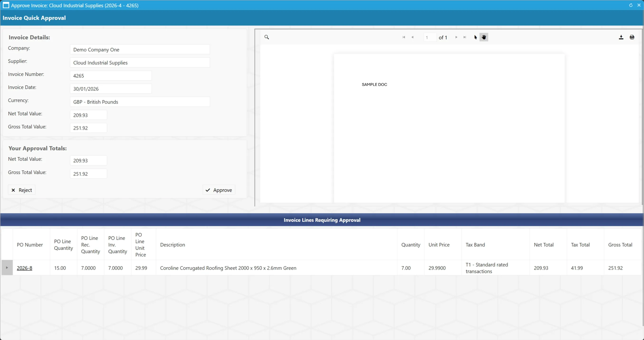Reject the invoice

click(22, 190)
